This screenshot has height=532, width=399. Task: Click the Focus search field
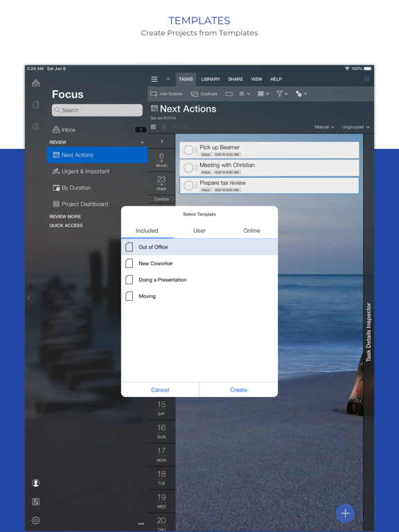(x=97, y=110)
